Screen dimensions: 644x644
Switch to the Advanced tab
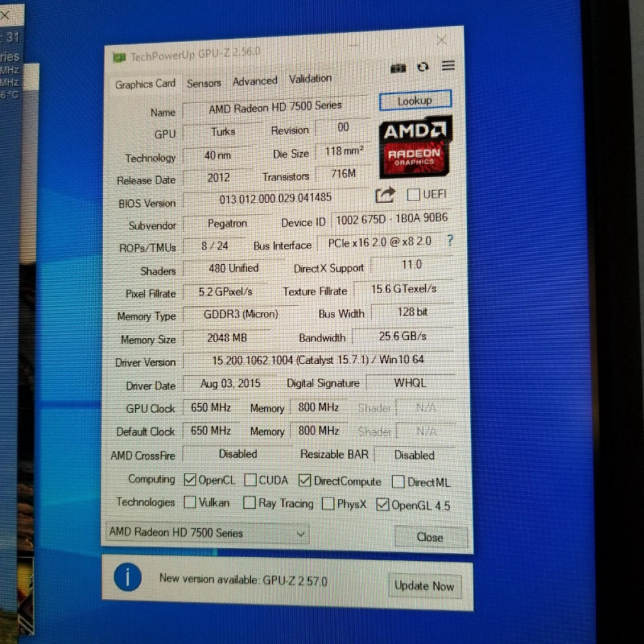click(255, 81)
